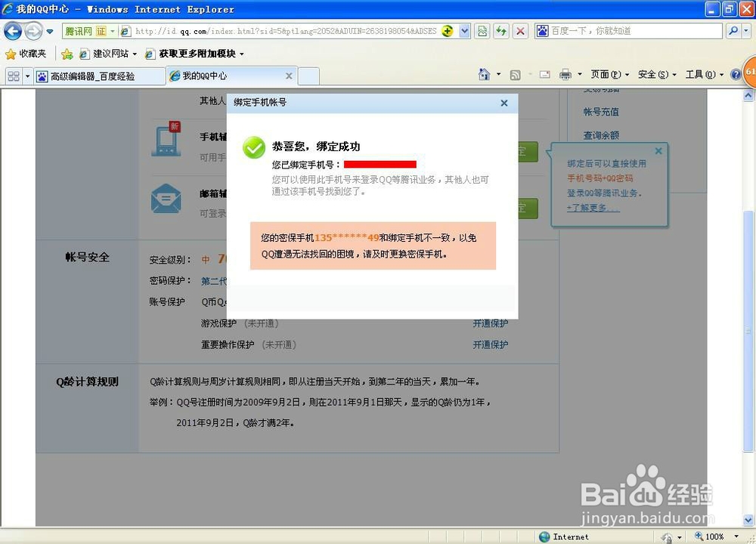This screenshot has height=544, width=756.
Task: Click the compatibility view icon
Action: [x=482, y=31]
